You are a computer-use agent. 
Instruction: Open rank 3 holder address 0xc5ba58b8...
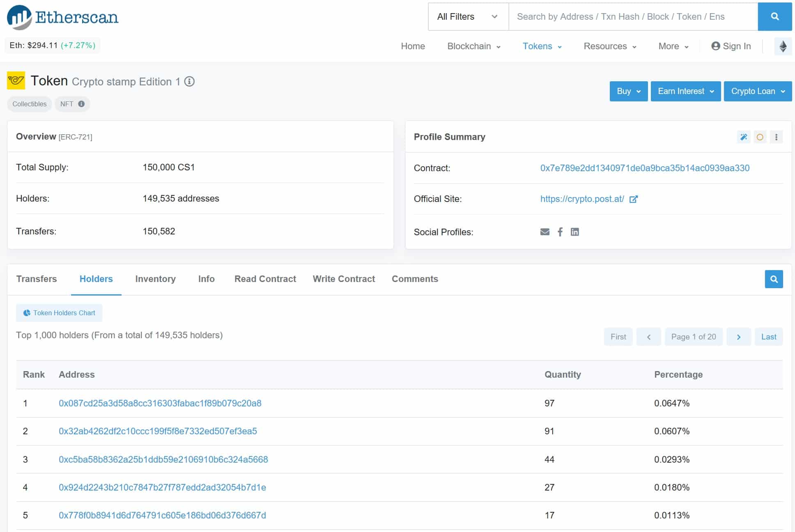[163, 459]
